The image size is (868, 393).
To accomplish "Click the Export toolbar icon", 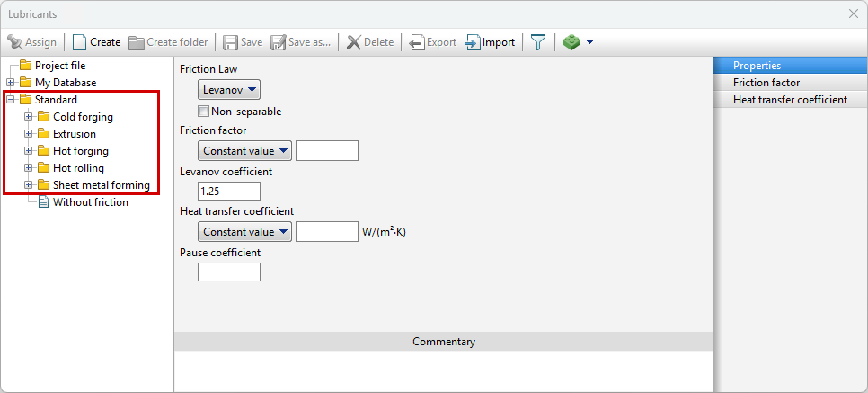I will [x=417, y=42].
